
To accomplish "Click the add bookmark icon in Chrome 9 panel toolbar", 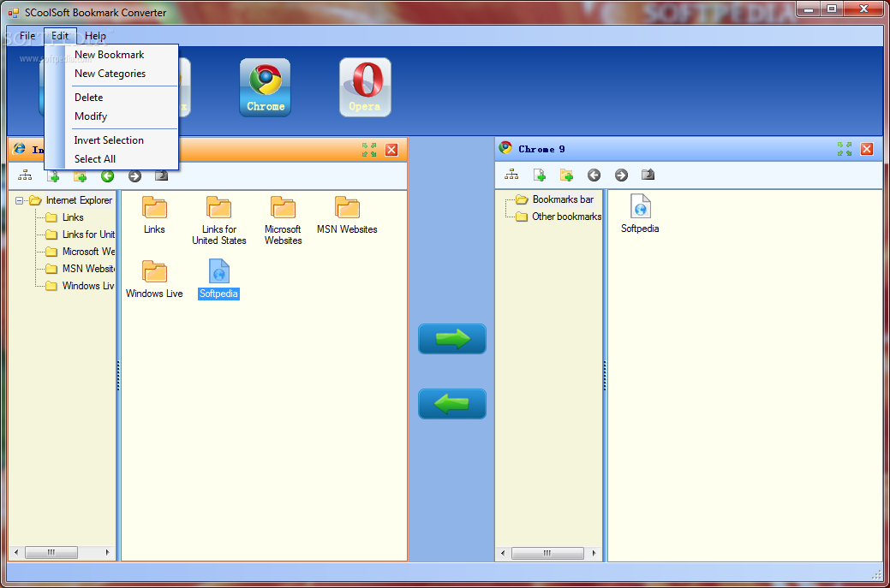I will [540, 175].
